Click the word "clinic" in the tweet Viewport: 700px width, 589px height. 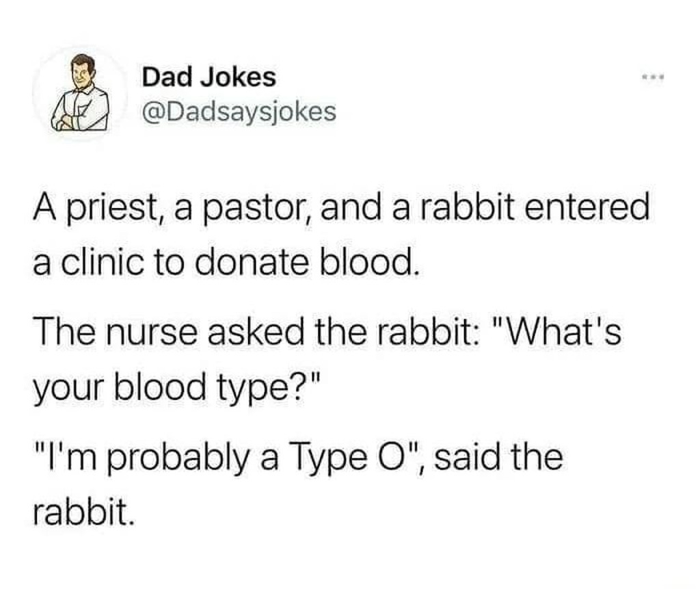(103, 261)
